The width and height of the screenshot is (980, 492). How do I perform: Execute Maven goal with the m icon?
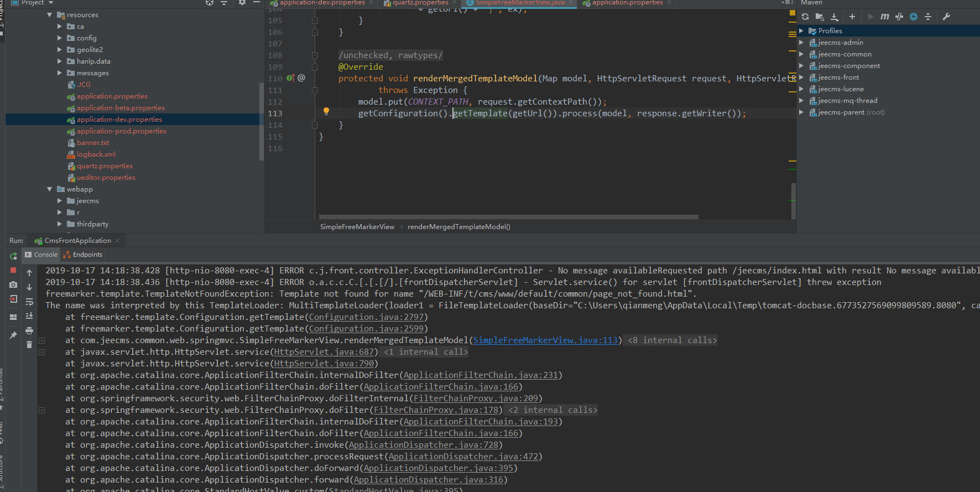(885, 17)
